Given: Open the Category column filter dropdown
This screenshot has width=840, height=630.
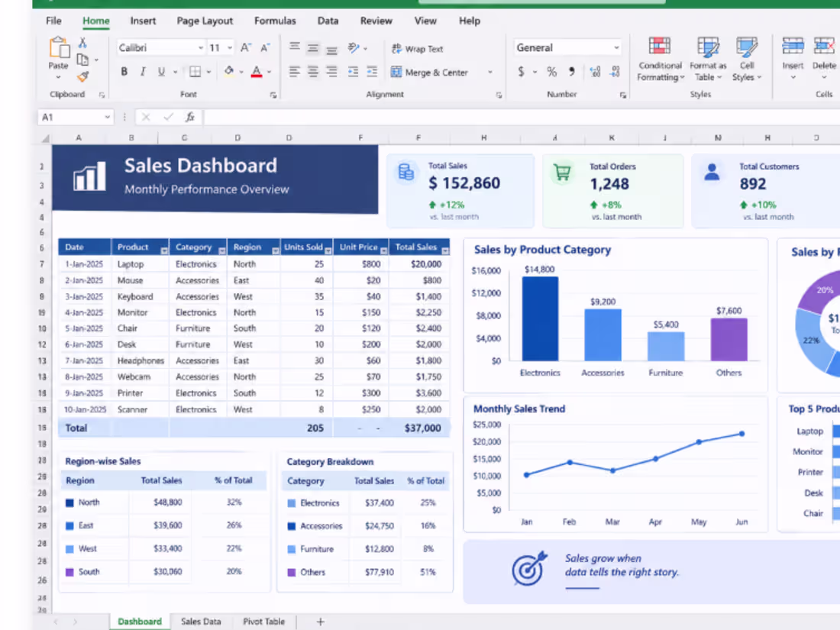Looking at the screenshot, I should click(221, 250).
